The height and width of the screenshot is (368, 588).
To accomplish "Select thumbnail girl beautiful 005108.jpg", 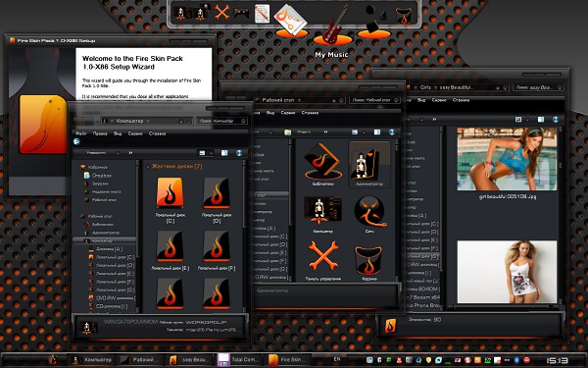I will (x=507, y=159).
